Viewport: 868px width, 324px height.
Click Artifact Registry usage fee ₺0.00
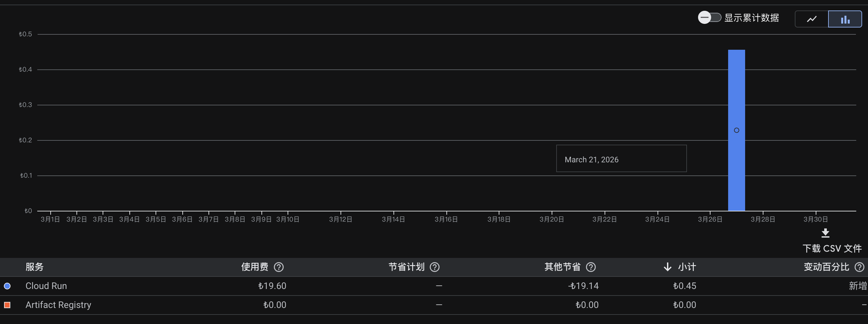click(275, 305)
